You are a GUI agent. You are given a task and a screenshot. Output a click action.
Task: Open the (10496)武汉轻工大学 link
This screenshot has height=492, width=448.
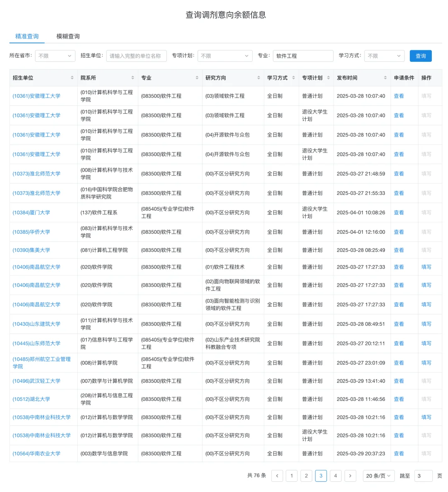click(37, 381)
